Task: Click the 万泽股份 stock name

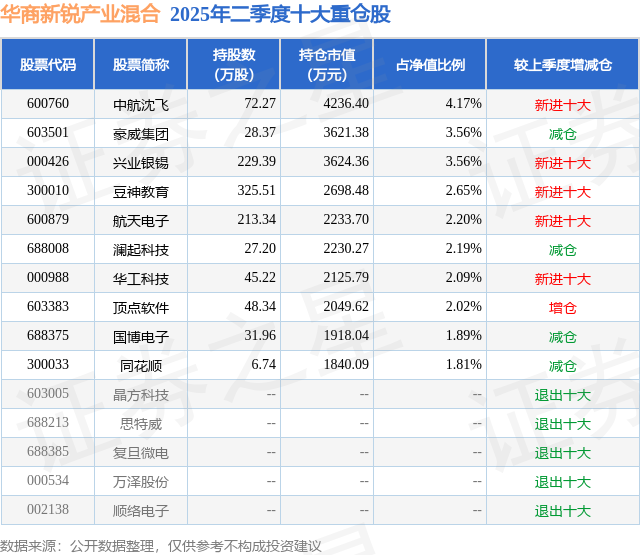Action: pos(141,482)
